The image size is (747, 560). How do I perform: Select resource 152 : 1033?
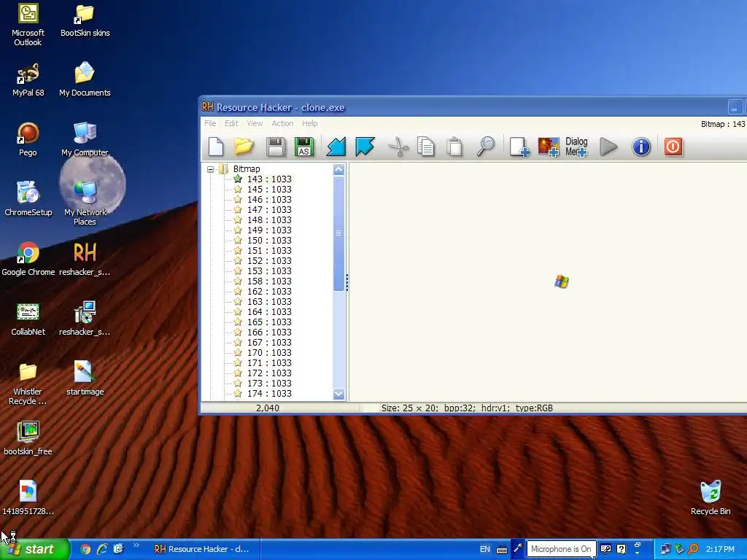(x=269, y=261)
